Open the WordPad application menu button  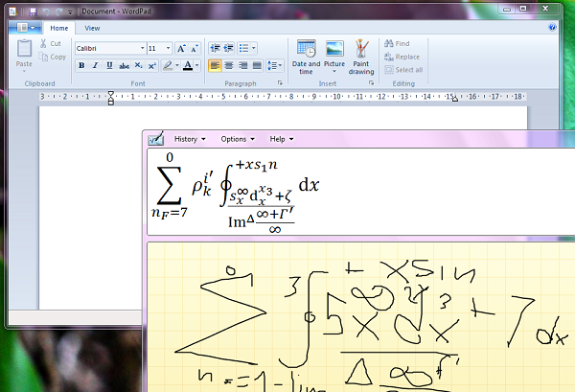(x=25, y=28)
